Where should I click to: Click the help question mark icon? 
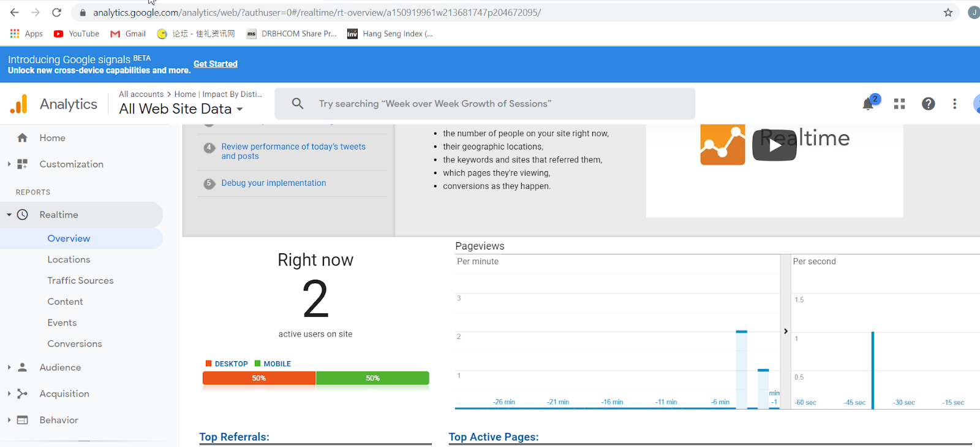coord(929,104)
